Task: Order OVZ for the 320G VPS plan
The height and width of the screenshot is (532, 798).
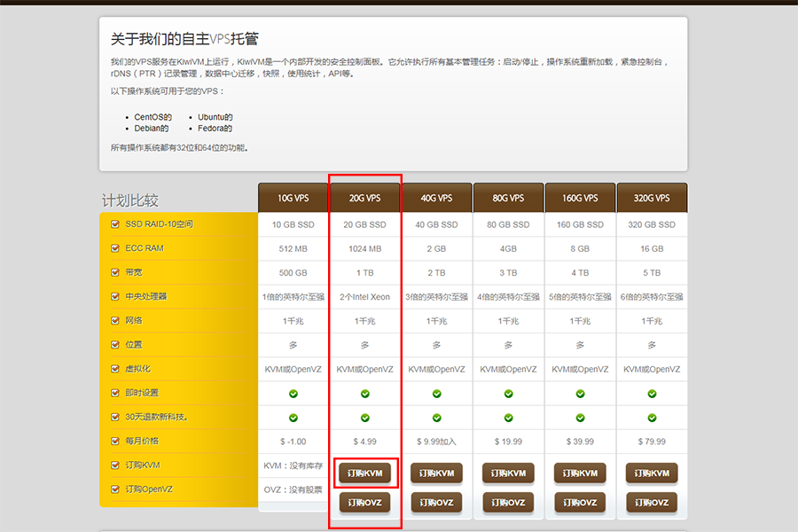Action: click(652, 503)
